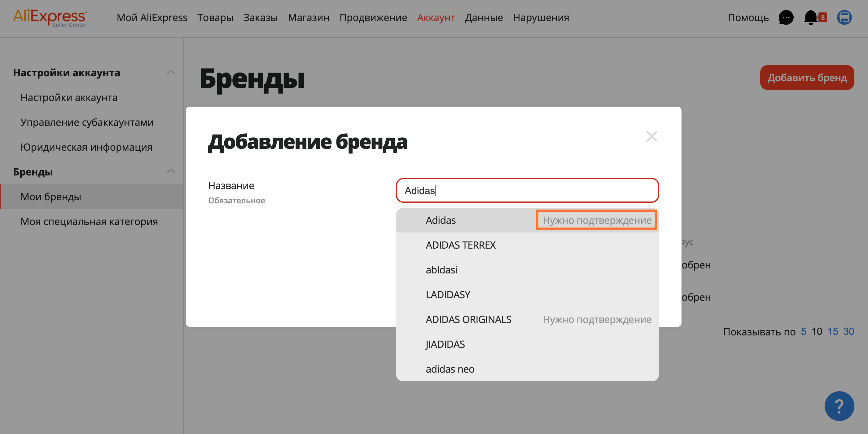Click the AliExpress Seller Center logo
Image resolution: width=868 pixels, height=434 pixels.
pos(50,18)
